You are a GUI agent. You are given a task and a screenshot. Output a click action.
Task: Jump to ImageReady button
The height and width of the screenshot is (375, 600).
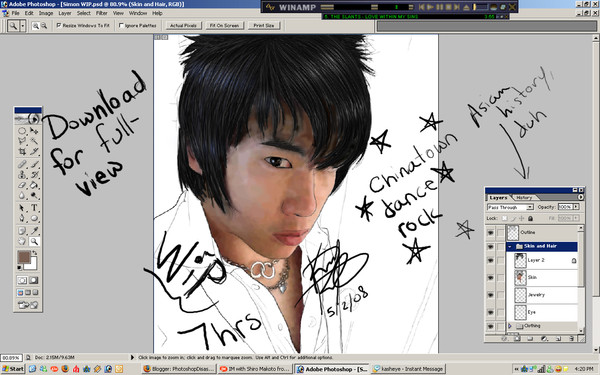coord(28,305)
